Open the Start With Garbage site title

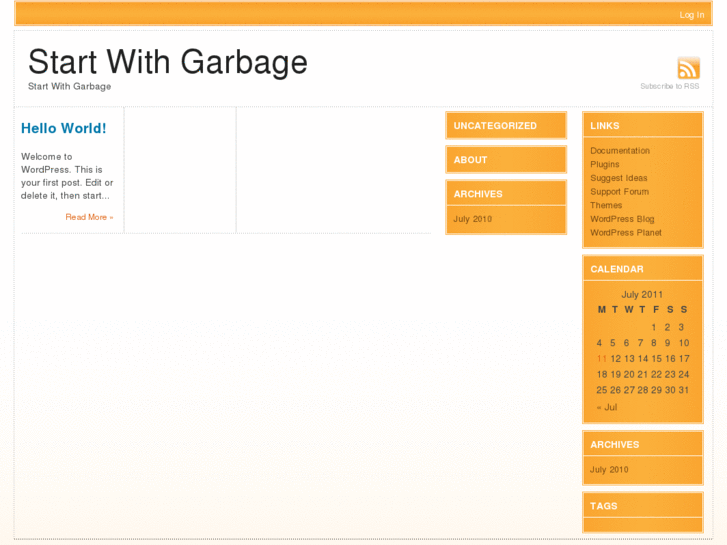(168, 62)
